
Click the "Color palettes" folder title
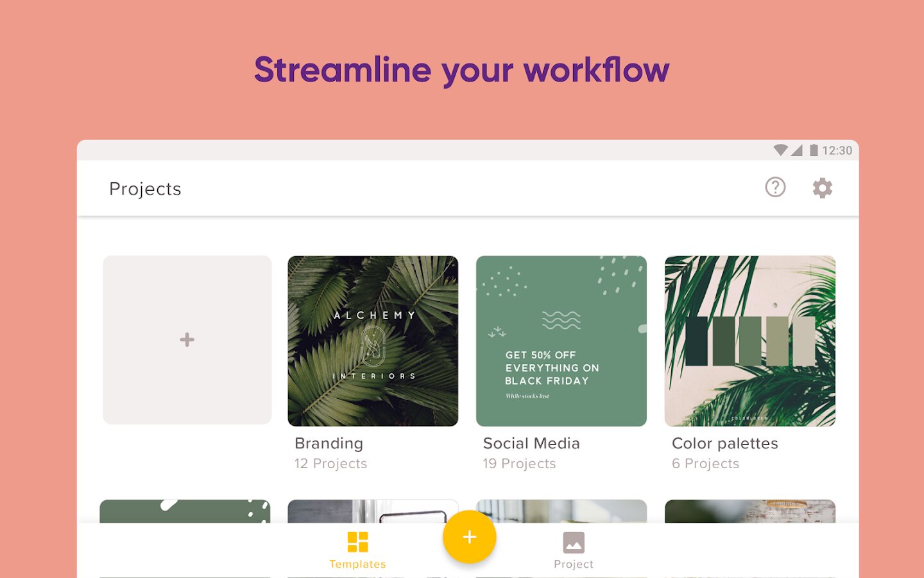[724, 443]
